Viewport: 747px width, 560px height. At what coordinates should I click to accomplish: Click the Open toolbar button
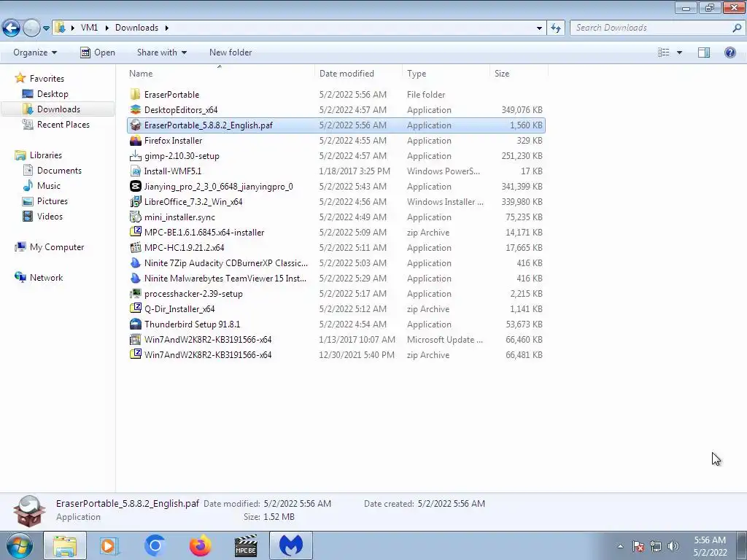[x=98, y=52]
